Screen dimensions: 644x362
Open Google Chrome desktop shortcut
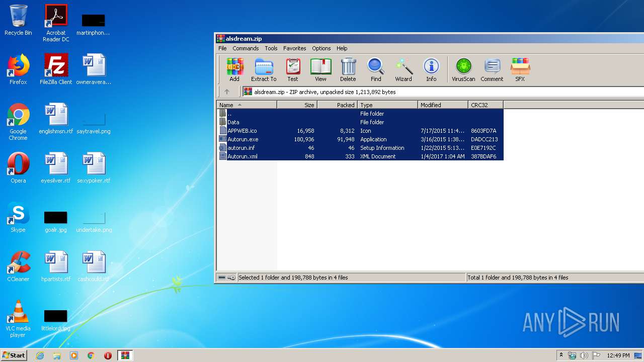point(18,122)
